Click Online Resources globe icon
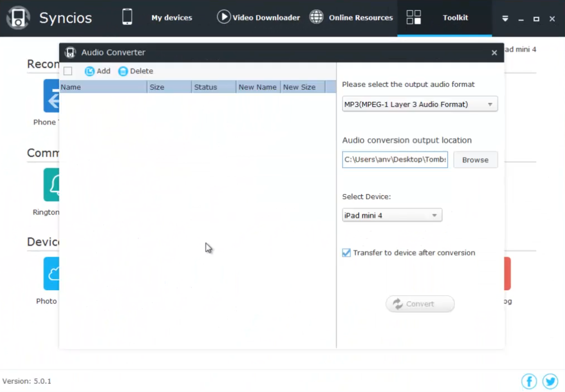 316,17
